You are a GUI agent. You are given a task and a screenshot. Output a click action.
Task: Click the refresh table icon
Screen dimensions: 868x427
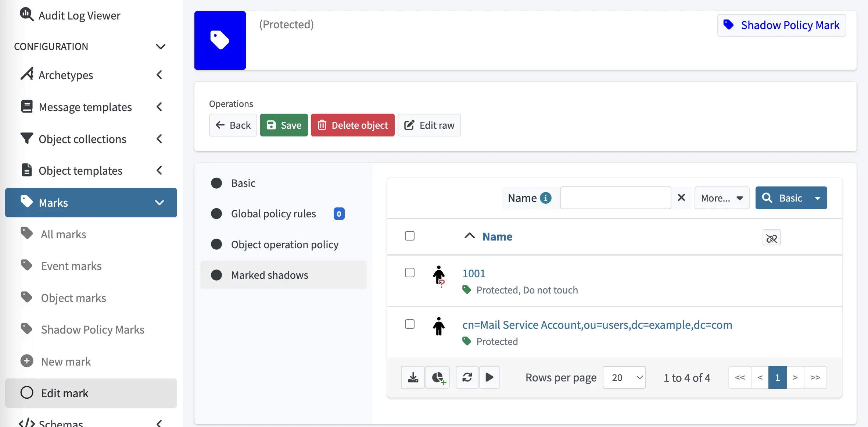467,377
